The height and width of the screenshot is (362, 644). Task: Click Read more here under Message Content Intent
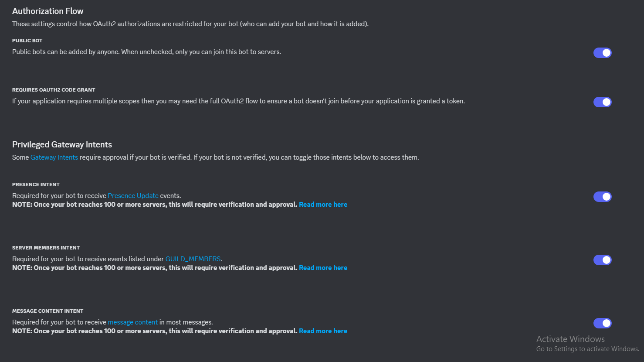(x=323, y=331)
